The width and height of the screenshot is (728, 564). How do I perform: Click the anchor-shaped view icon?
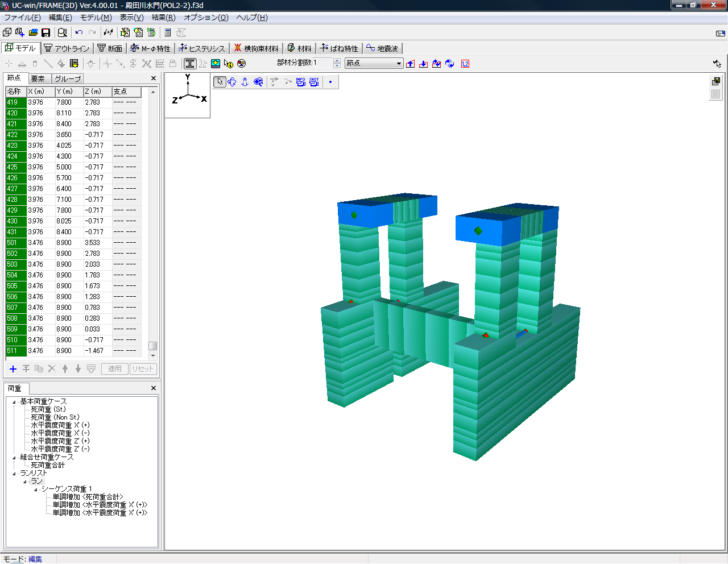click(x=245, y=82)
